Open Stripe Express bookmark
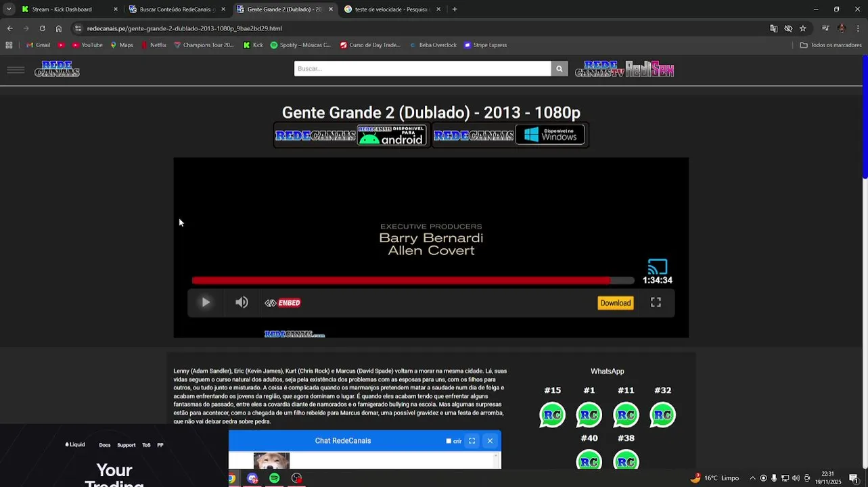 pos(485,45)
